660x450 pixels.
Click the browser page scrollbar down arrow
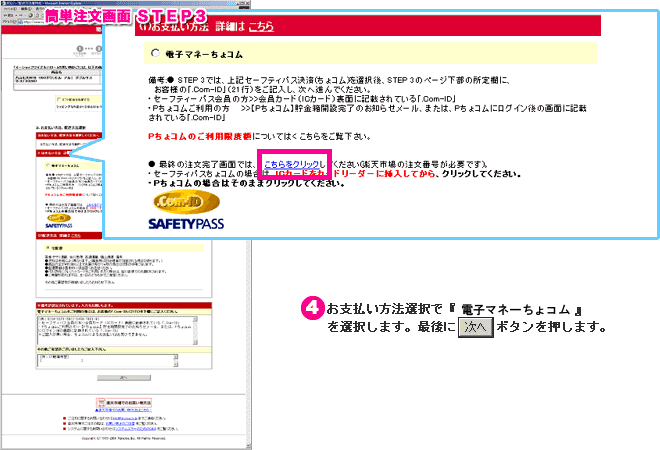(249, 446)
